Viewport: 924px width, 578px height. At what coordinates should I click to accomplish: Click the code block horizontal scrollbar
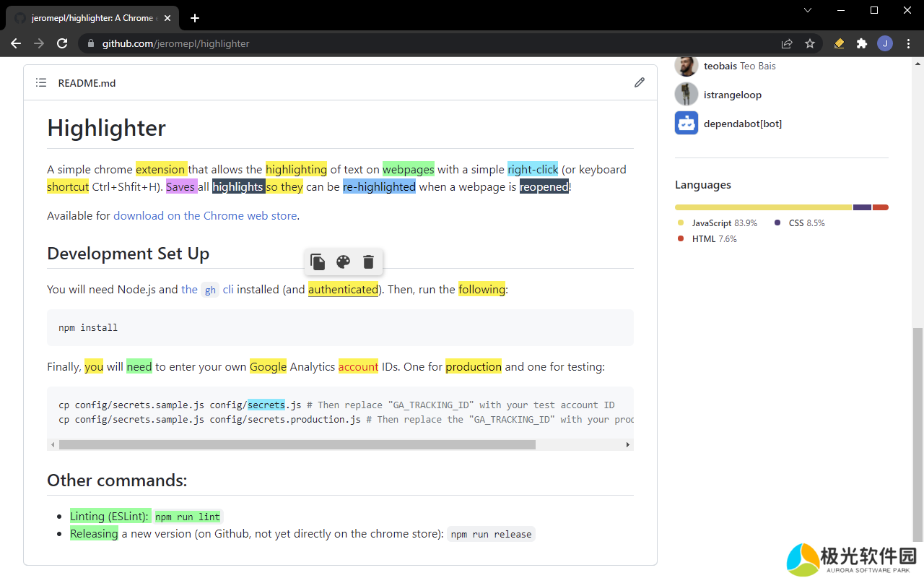[x=297, y=445]
